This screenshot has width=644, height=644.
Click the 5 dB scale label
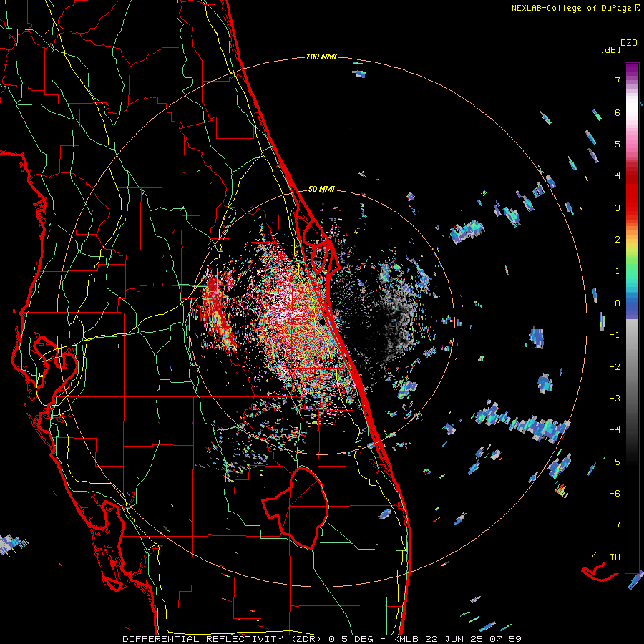point(618,144)
